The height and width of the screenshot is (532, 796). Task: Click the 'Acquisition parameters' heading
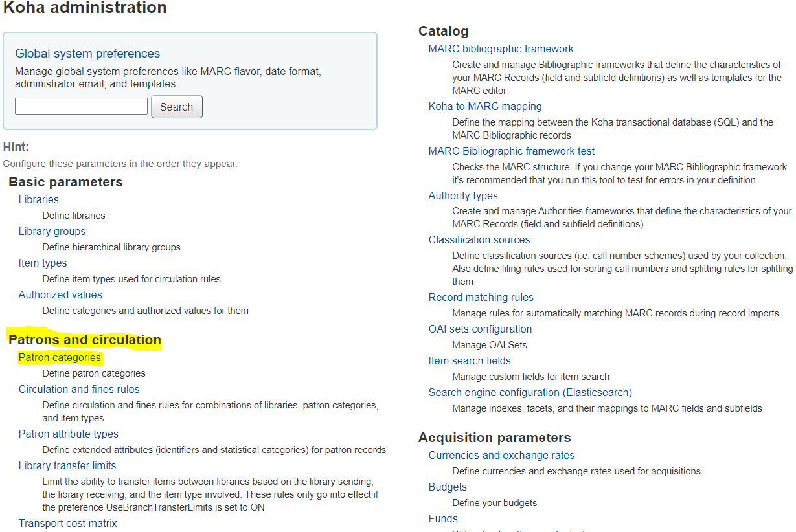click(x=495, y=438)
